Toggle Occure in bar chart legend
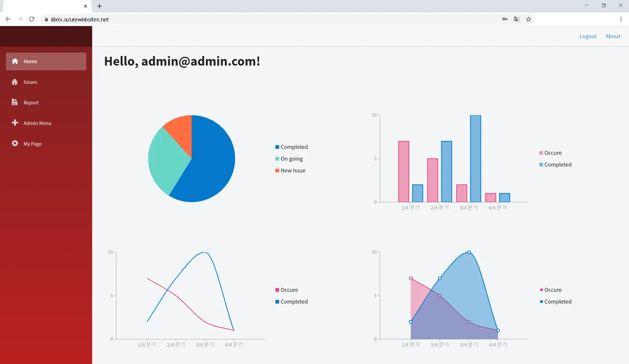This screenshot has height=364, width=629. [x=550, y=153]
